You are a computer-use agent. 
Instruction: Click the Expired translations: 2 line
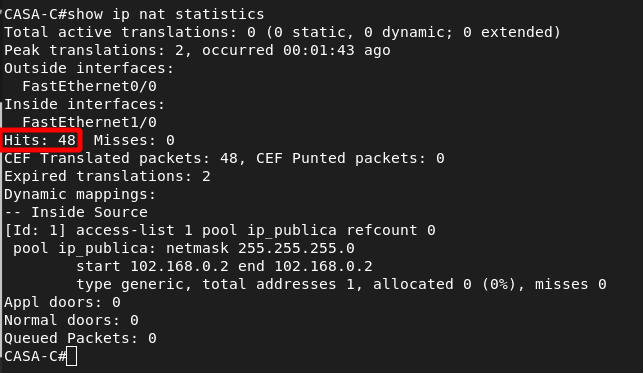tap(107, 176)
